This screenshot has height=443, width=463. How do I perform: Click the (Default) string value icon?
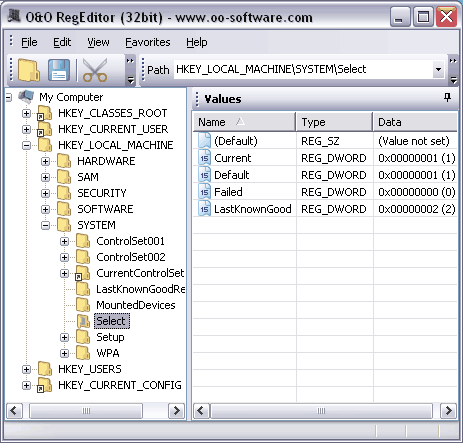[x=204, y=140]
